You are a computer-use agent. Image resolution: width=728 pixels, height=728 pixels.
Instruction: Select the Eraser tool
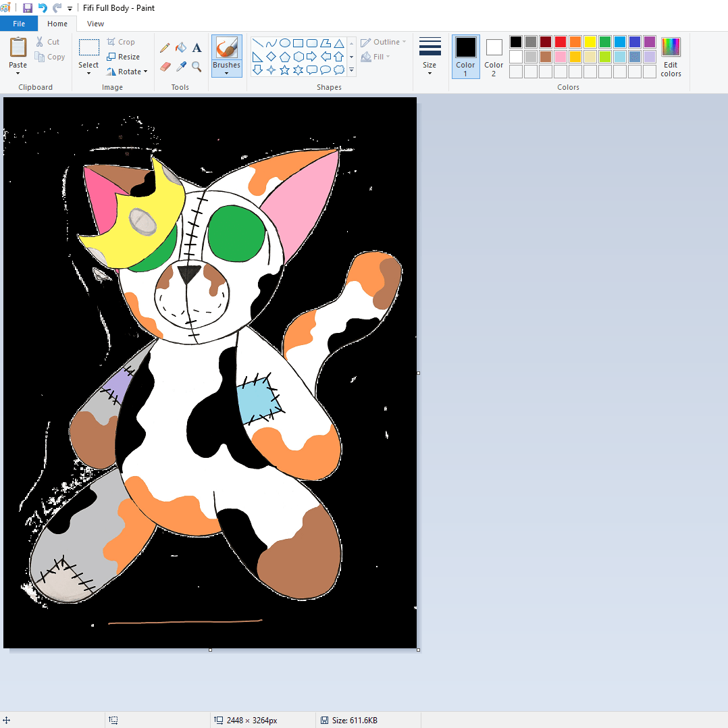coord(165,66)
